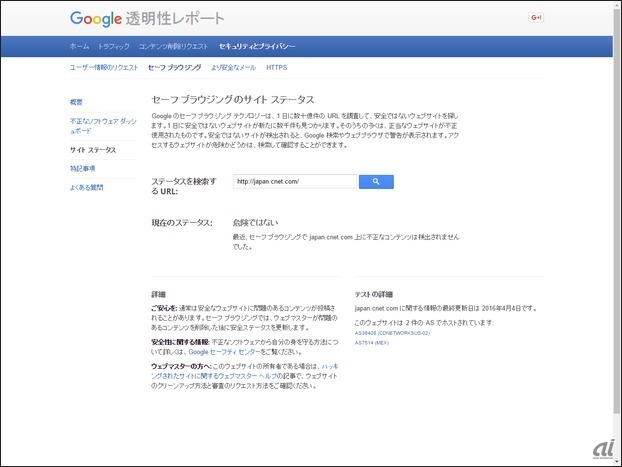Click the テストの詳細 section heading
Screen dimensions: 622x467
374,294
